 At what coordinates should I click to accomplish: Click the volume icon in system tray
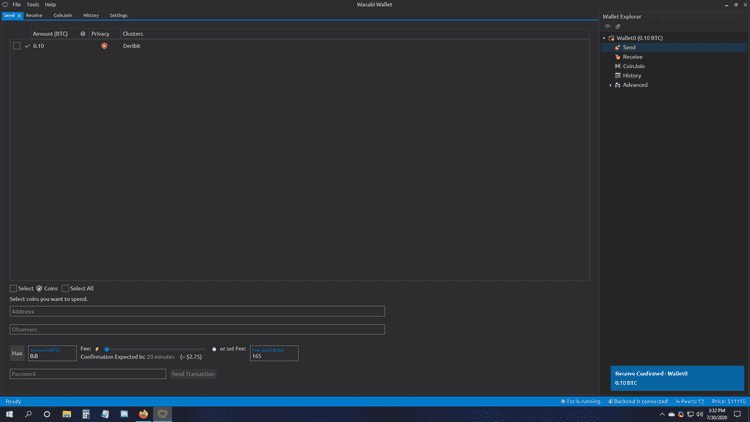pyautogui.click(x=700, y=414)
